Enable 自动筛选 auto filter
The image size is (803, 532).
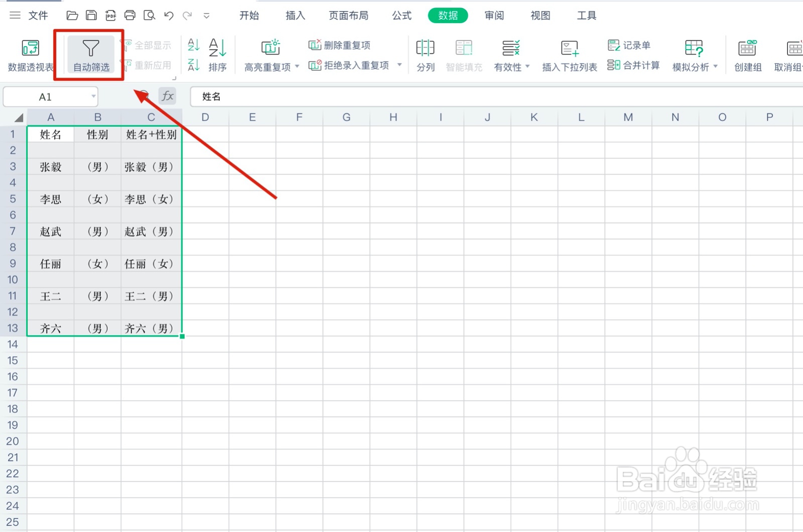(x=90, y=54)
